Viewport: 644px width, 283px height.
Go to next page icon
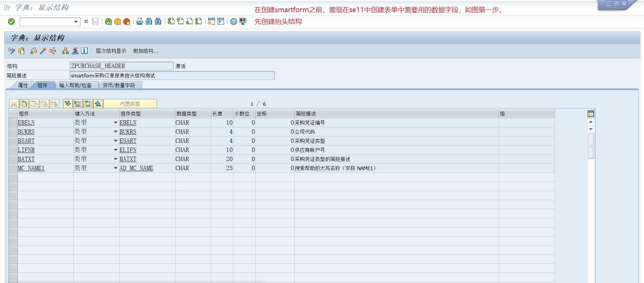(190, 22)
